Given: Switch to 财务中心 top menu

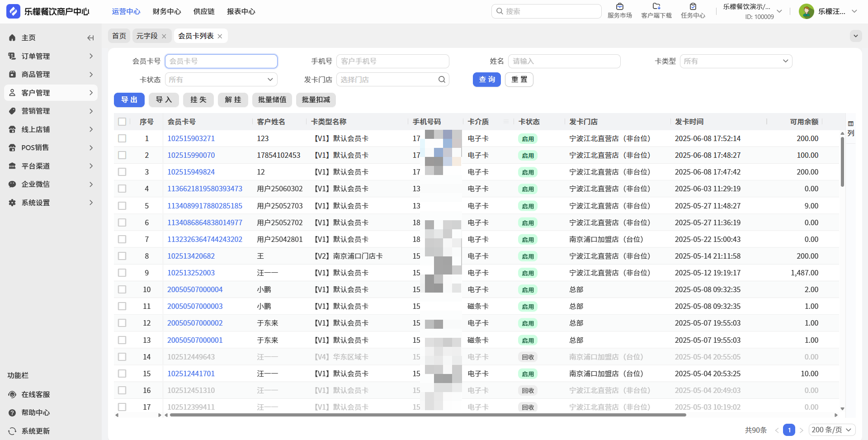Looking at the screenshot, I should point(167,11).
